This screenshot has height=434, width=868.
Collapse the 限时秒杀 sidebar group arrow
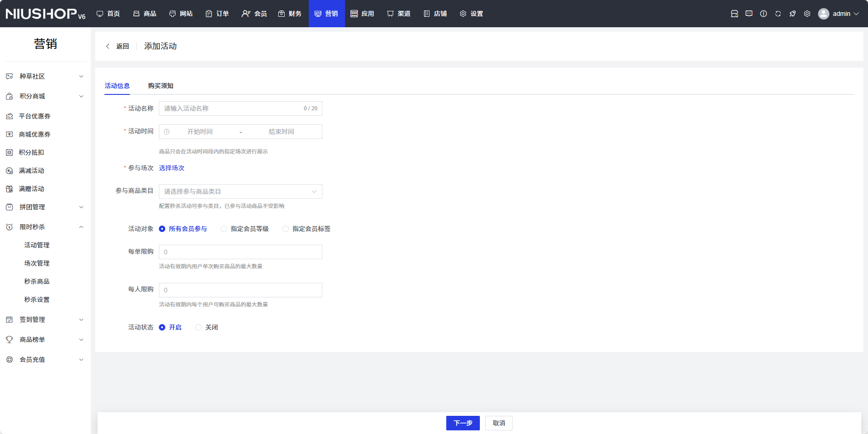point(81,227)
